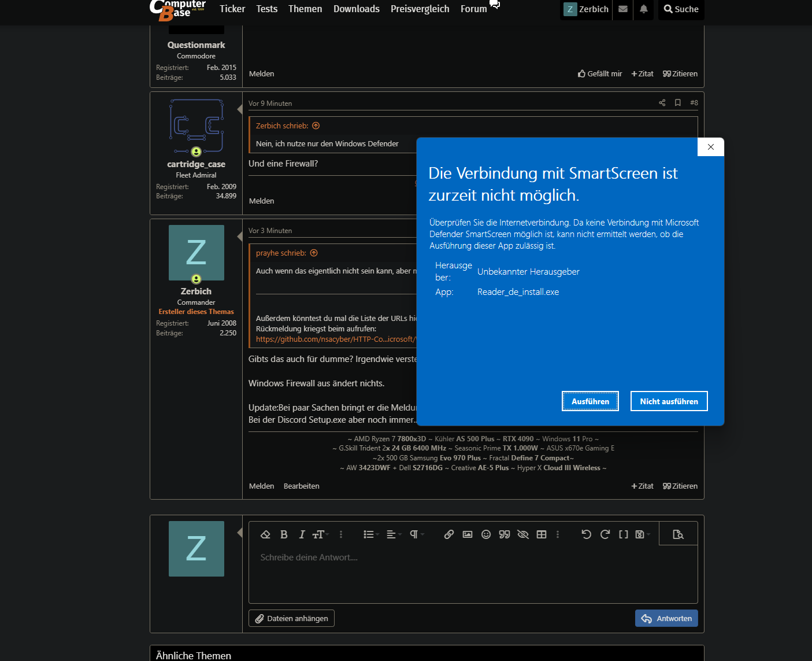Open the Zerbich account menu
The image size is (812, 661).
[x=586, y=9]
